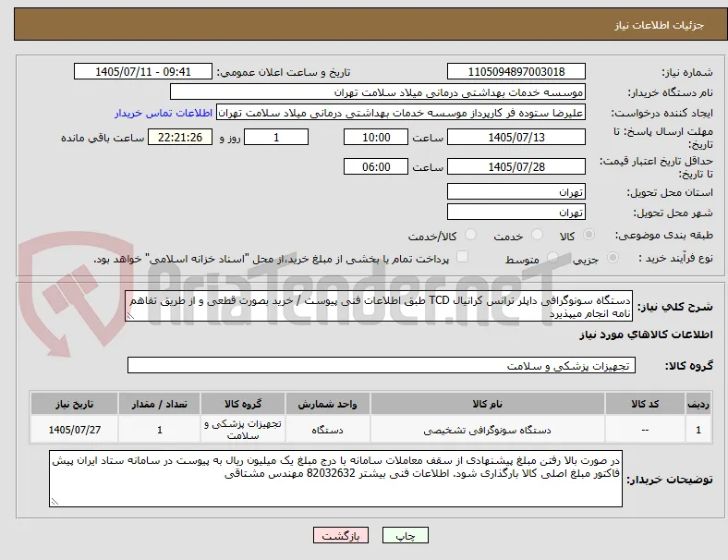Click the تعداد / مقدار column header
Viewport: 728px width, 560px height.
click(x=159, y=404)
